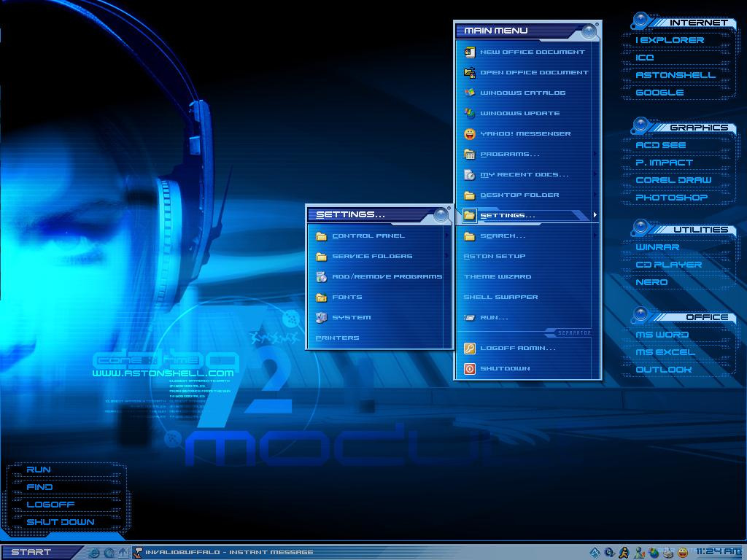Open ICQ from the Internet panel
This screenshot has width=747, height=560.
[x=645, y=58]
